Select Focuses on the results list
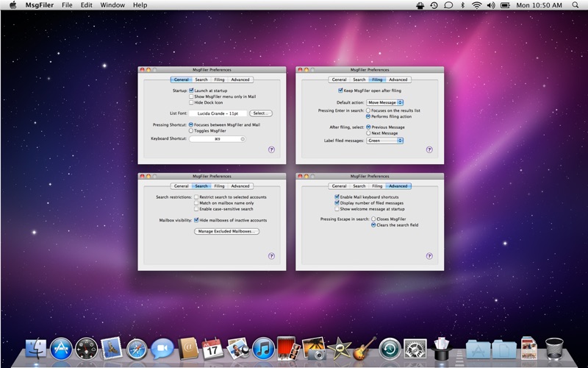 (x=368, y=110)
